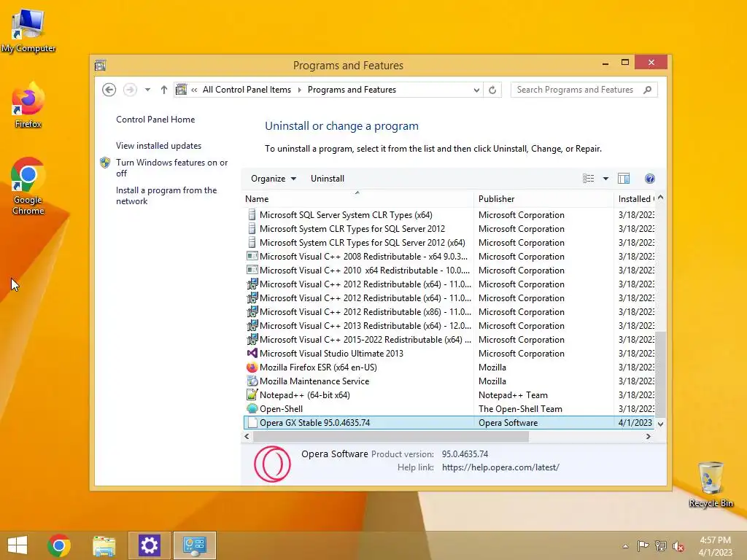Click the horizontal scrollbar left arrow
This screenshot has width=747, height=560.
(247, 436)
